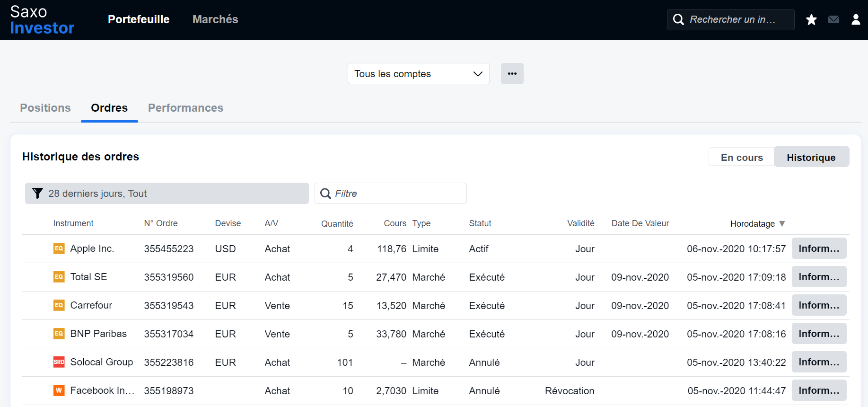Click the SRD icon next to Solocal Group

coord(59,362)
